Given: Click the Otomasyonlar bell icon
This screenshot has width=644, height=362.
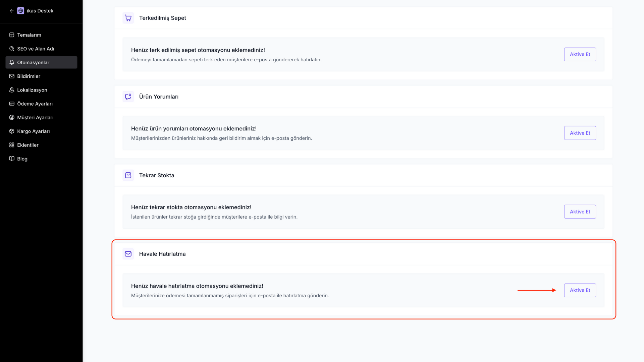Looking at the screenshot, I should tap(12, 62).
